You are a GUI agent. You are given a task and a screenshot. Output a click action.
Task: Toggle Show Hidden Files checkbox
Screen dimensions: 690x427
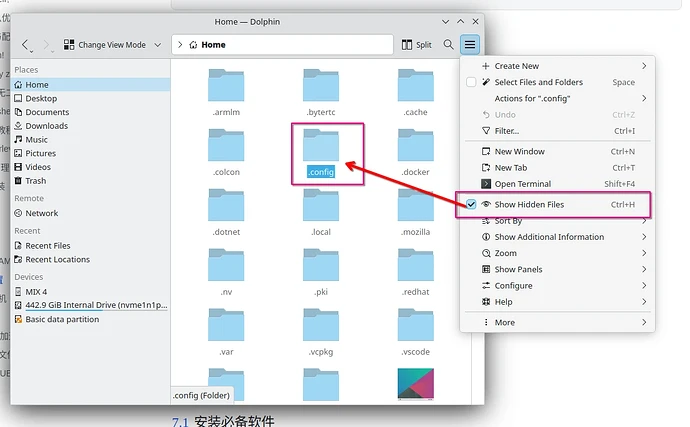(472, 204)
